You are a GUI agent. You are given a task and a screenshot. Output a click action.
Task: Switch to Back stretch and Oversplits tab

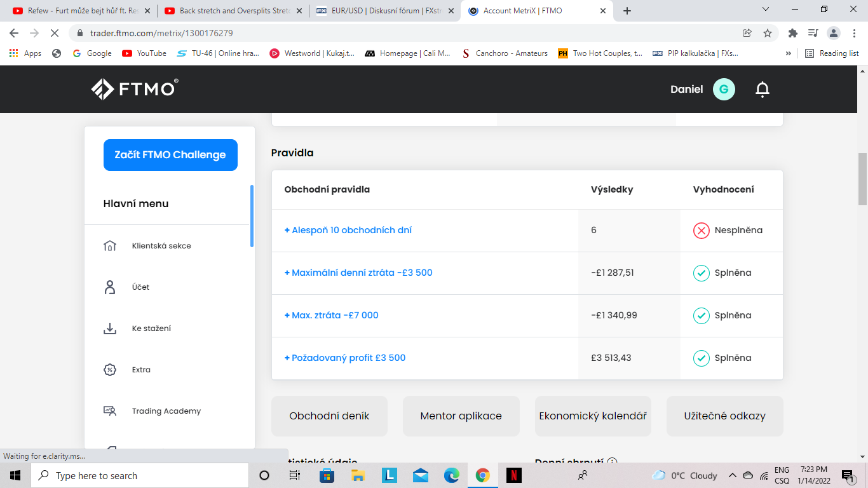coord(234,11)
